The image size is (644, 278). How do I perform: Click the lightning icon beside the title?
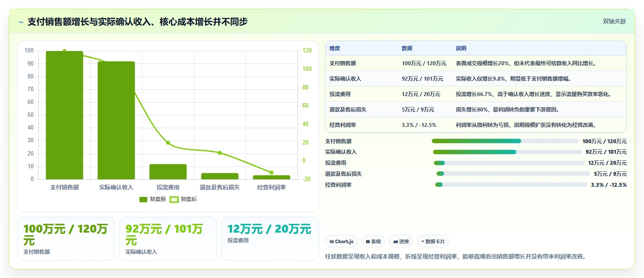click(x=21, y=22)
